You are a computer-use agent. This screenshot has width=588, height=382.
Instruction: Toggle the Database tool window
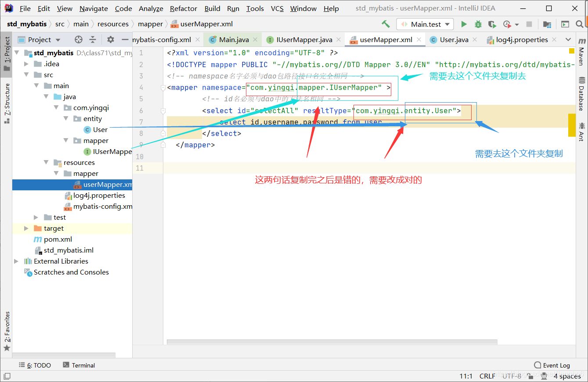click(582, 93)
